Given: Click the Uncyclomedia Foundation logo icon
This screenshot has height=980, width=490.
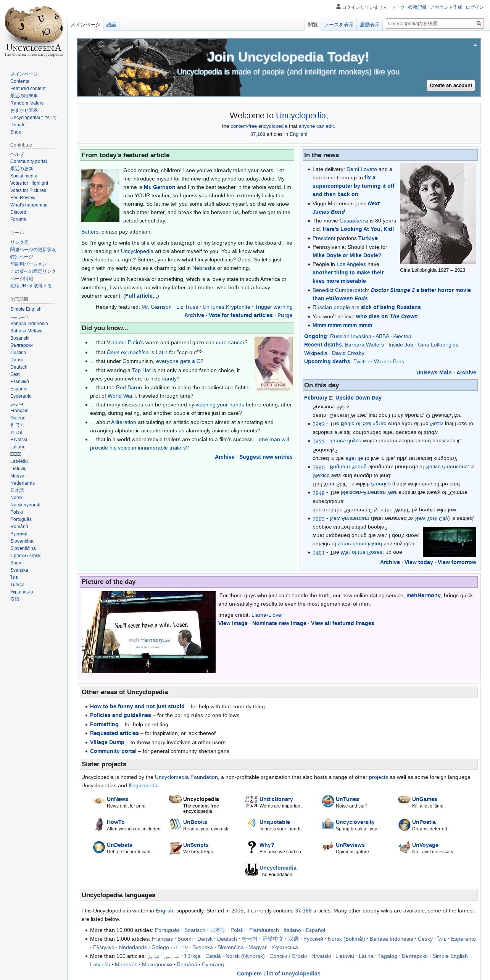Looking at the screenshot, I should click(251, 870).
